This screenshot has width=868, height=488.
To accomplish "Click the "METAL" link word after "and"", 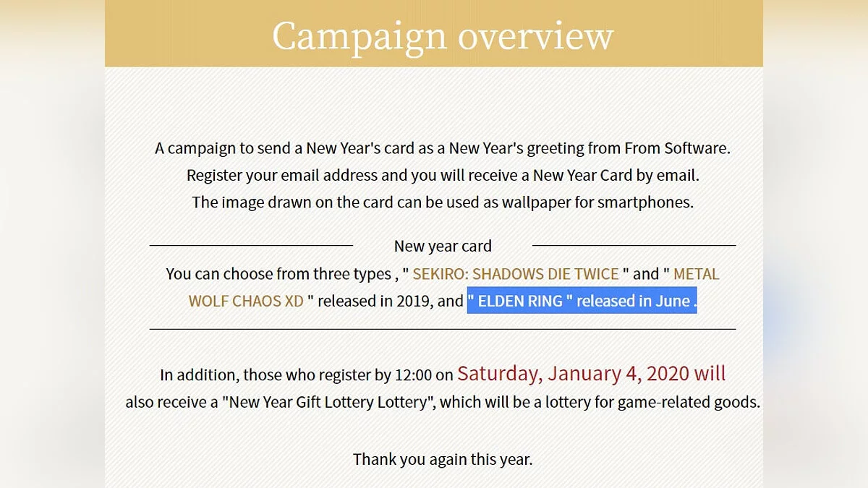I will click(x=696, y=274).
